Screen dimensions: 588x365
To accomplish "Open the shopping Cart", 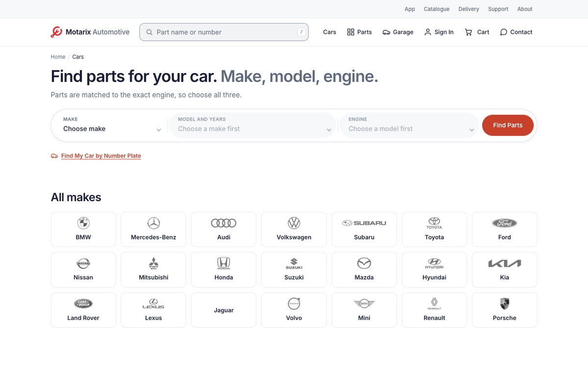I will [477, 32].
